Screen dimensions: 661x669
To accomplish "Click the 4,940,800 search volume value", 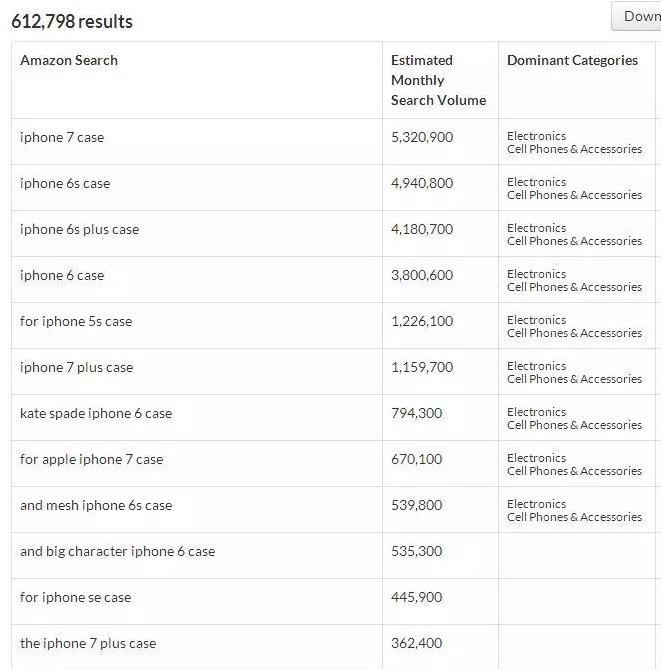I will 422,183.
